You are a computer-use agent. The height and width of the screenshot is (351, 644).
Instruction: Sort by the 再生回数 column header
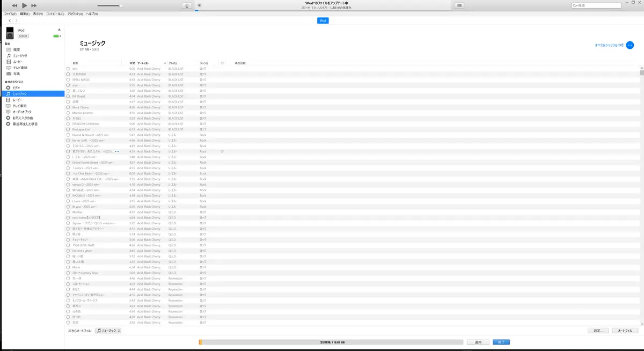(240, 63)
